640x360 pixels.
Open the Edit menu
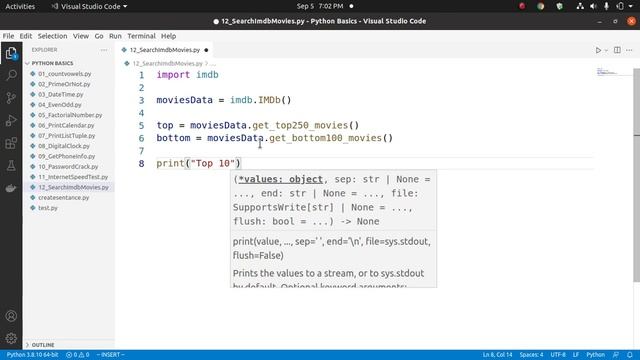pyautogui.click(x=26, y=36)
